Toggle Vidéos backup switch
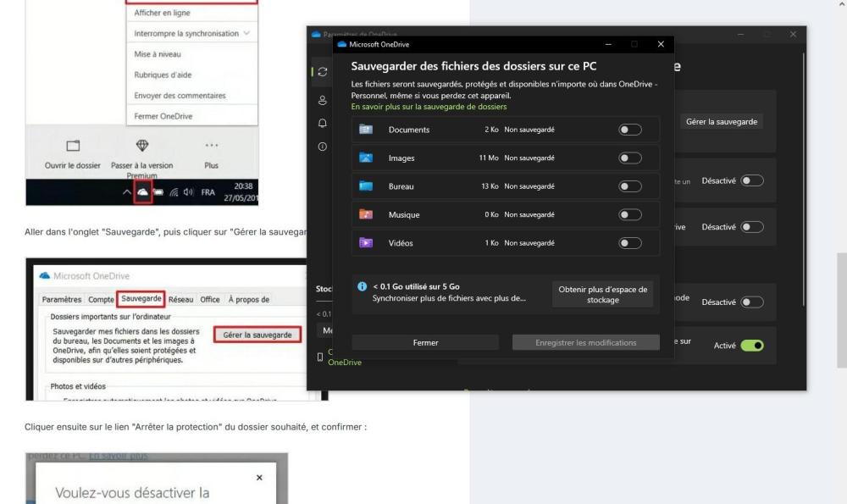This screenshot has height=504, width=847. tap(630, 243)
